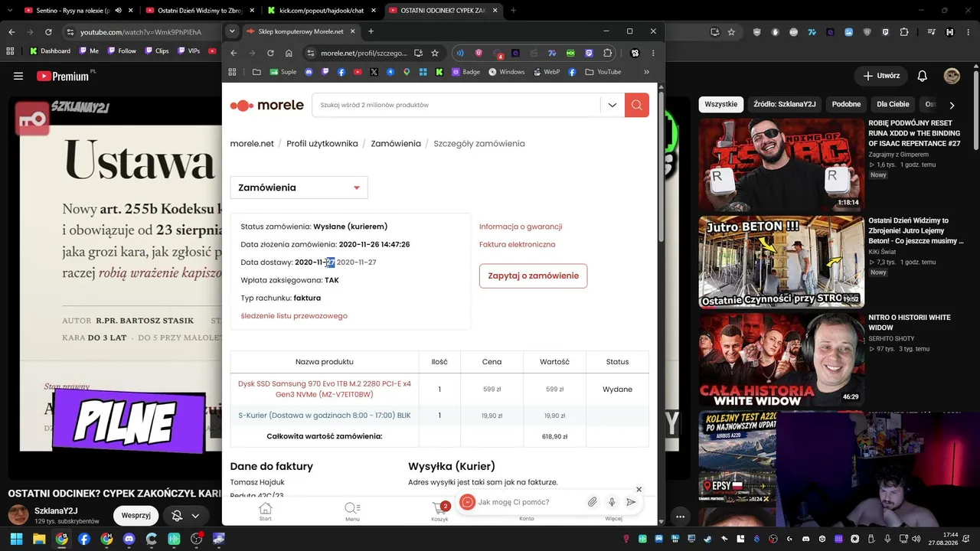The width and height of the screenshot is (980, 551).
Task: Open the Cała Historia White Widow thumbnail
Action: (782, 359)
